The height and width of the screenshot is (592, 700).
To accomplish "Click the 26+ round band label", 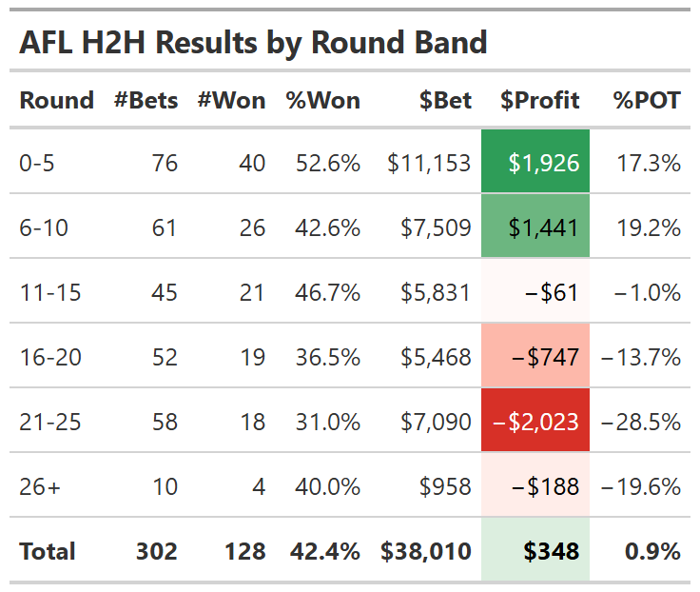I will tap(40, 486).
